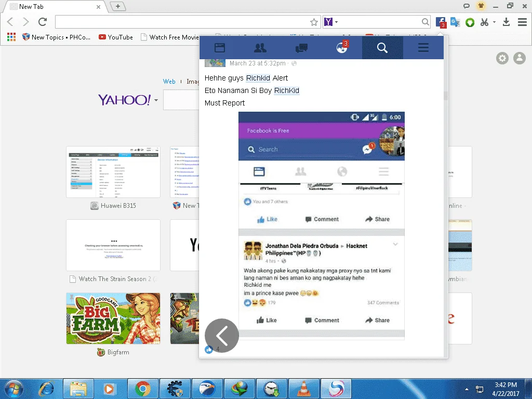Viewport: 532px width, 399px height.
Task: Open the New Topics PHCo... bookmark
Action: [56, 37]
